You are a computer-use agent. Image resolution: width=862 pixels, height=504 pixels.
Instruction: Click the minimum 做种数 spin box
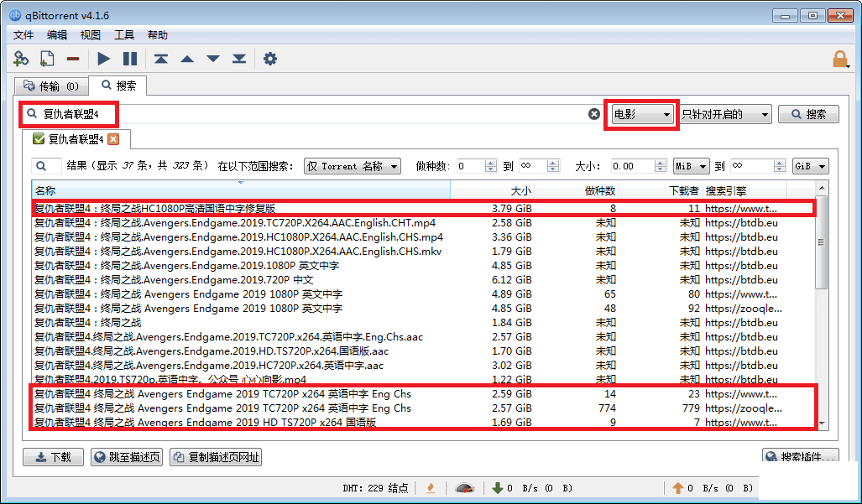pyautogui.click(x=476, y=166)
